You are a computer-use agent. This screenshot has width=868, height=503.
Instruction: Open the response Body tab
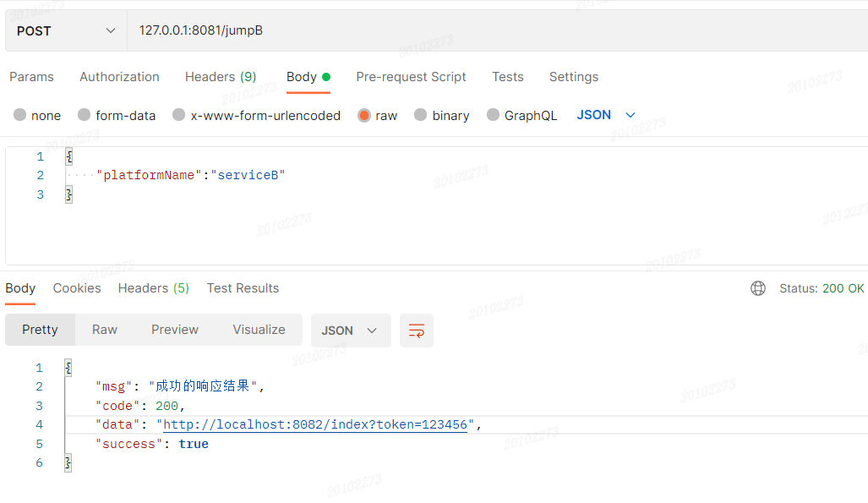[20, 288]
